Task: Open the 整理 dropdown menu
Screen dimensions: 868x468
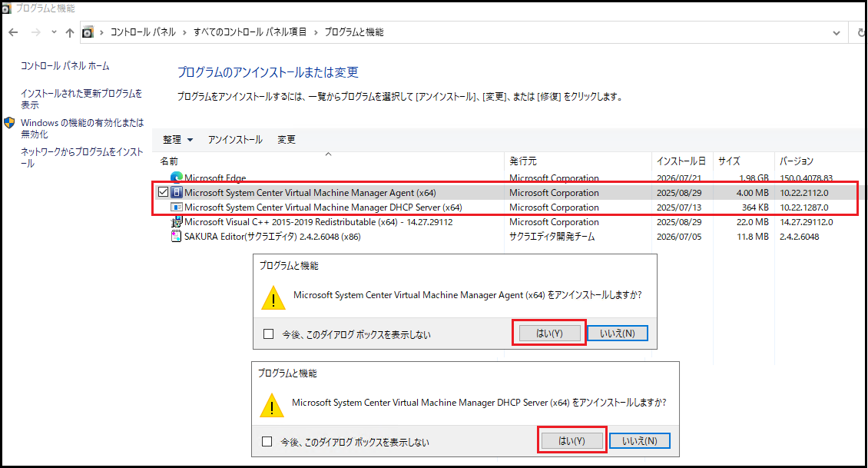Action: click(177, 140)
